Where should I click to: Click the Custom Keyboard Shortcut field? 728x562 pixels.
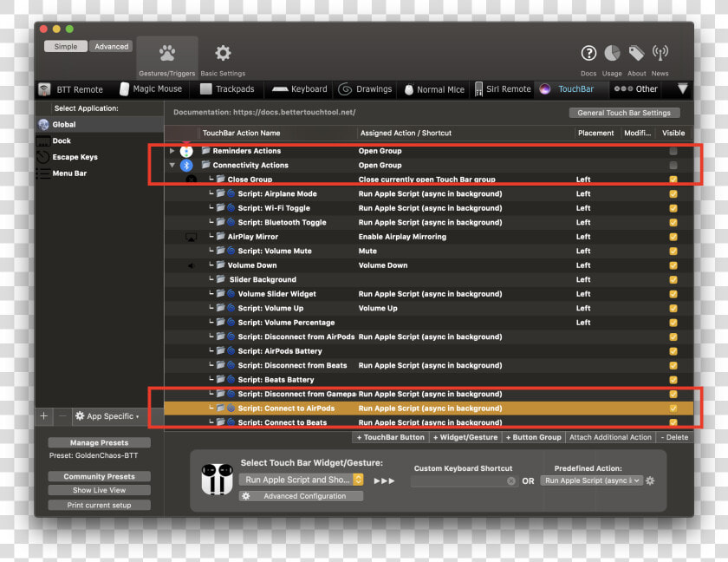(x=464, y=480)
